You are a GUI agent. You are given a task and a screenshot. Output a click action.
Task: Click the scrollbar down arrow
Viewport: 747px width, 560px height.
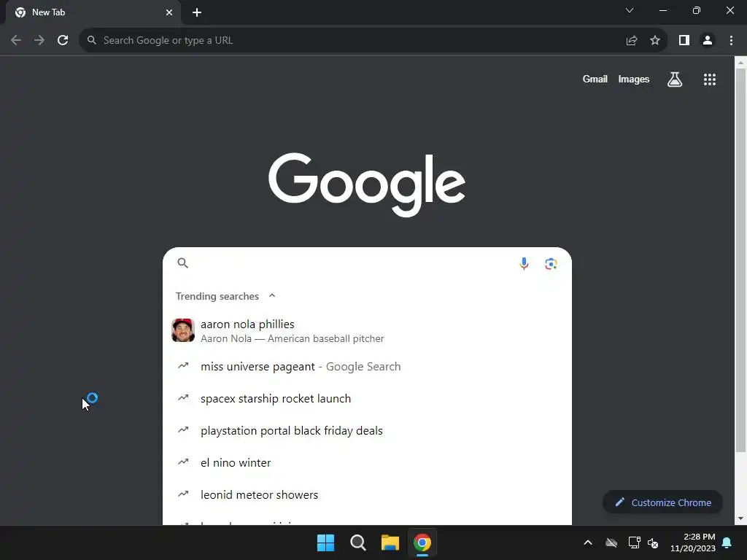point(740,518)
